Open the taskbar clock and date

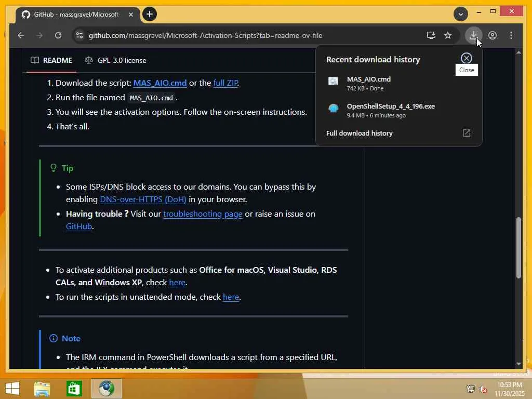(x=509, y=389)
